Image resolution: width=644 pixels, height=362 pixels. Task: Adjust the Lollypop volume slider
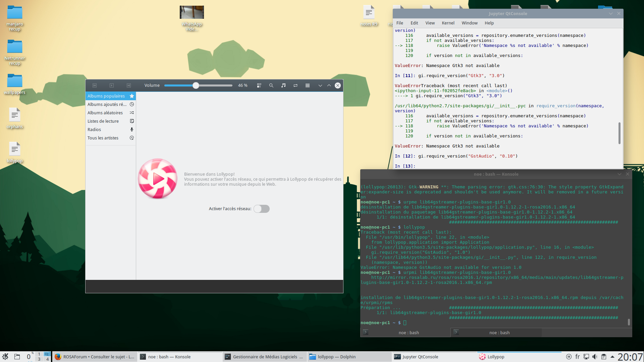coord(196,85)
